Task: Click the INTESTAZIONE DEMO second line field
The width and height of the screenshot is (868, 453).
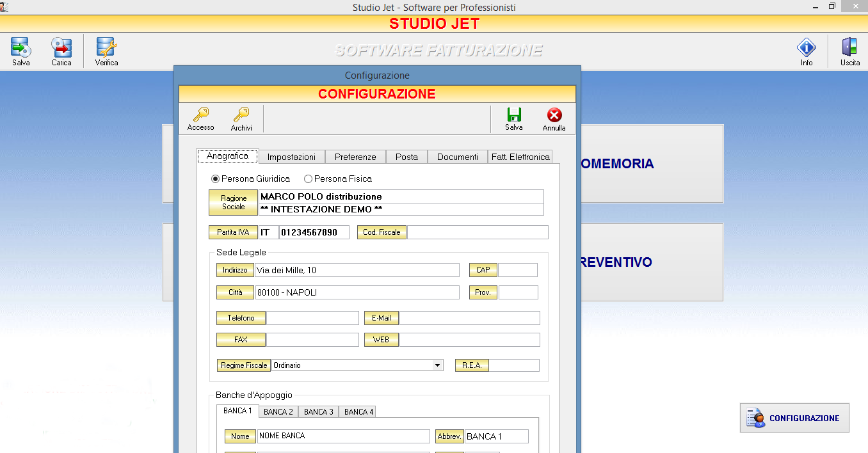Action: click(x=401, y=209)
